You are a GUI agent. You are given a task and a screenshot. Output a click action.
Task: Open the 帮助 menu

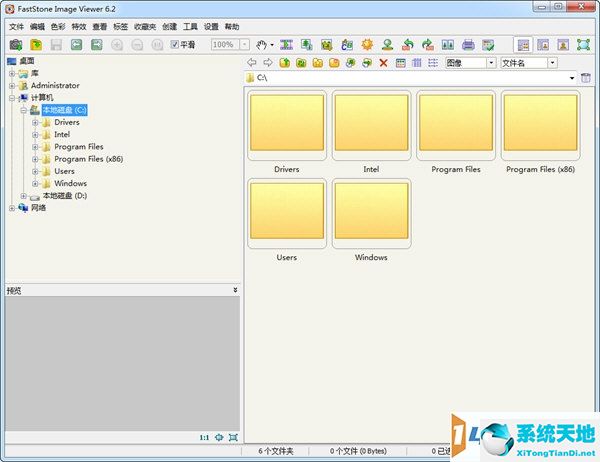point(232,26)
